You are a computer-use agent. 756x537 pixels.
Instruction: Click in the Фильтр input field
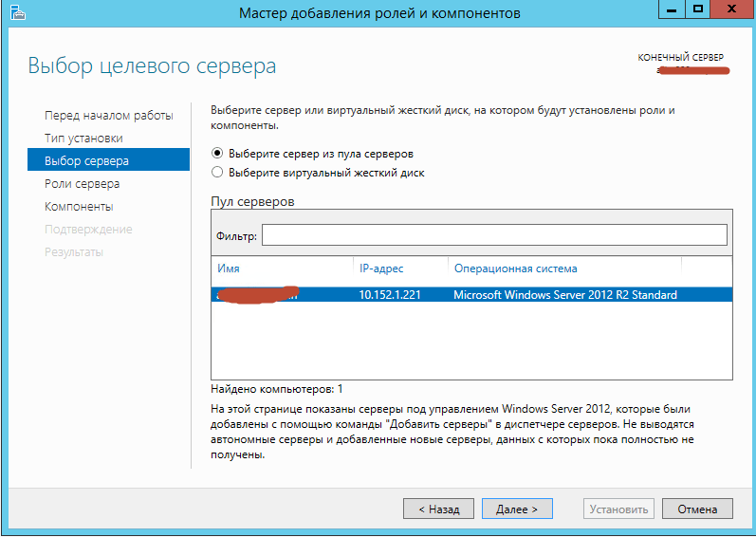pyautogui.click(x=494, y=235)
